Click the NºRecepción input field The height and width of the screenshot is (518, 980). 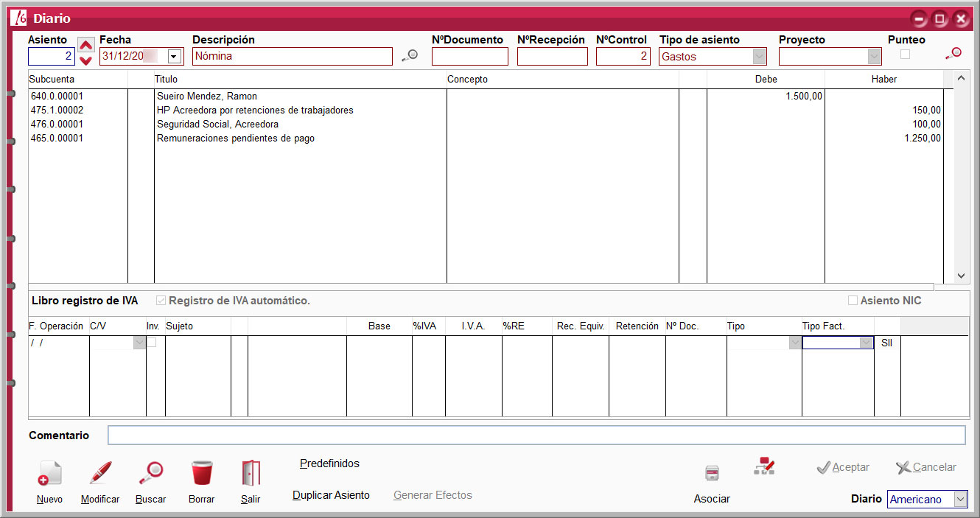(553, 57)
